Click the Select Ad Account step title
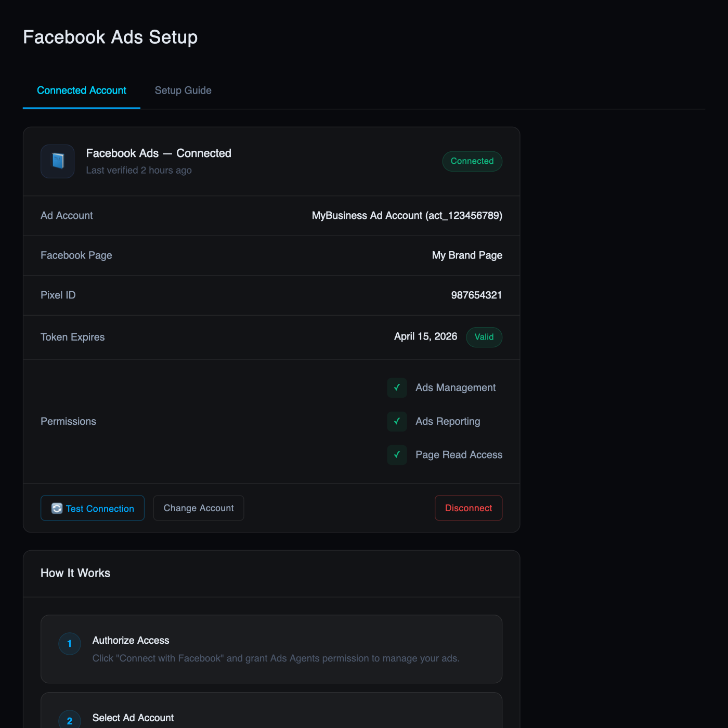Image resolution: width=728 pixels, height=728 pixels. [133, 718]
